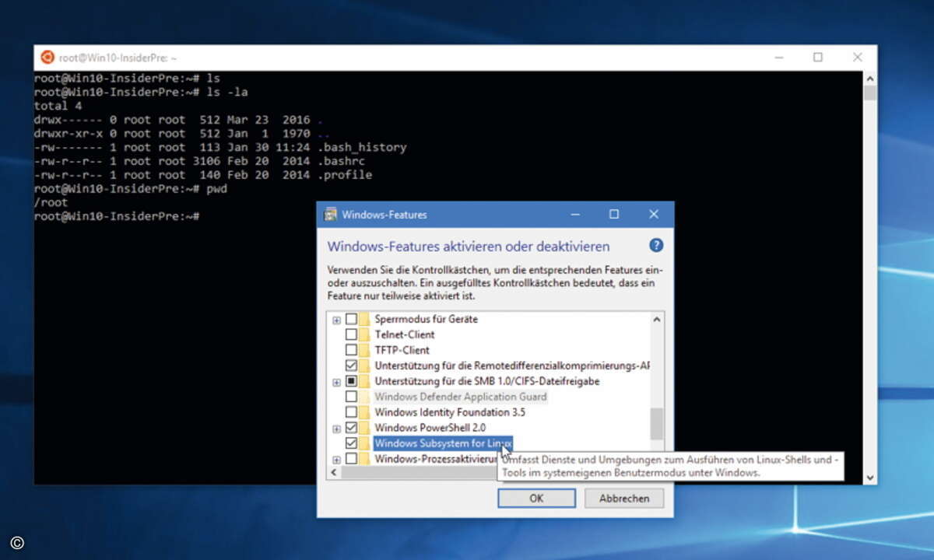Image resolution: width=934 pixels, height=560 pixels.
Task: Uncheck the Remotedifferenzialkomprimierung support checkbox
Action: coord(352,366)
